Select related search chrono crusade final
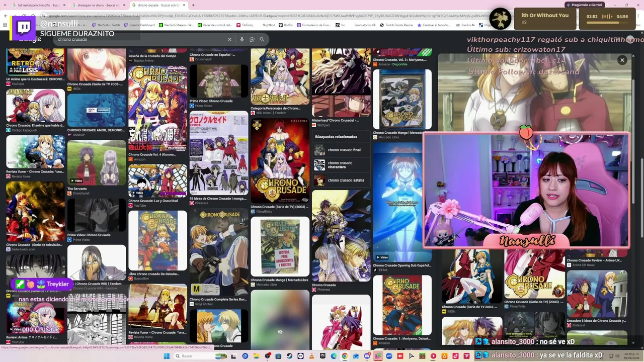This screenshot has width=644, height=362. pos(340,150)
